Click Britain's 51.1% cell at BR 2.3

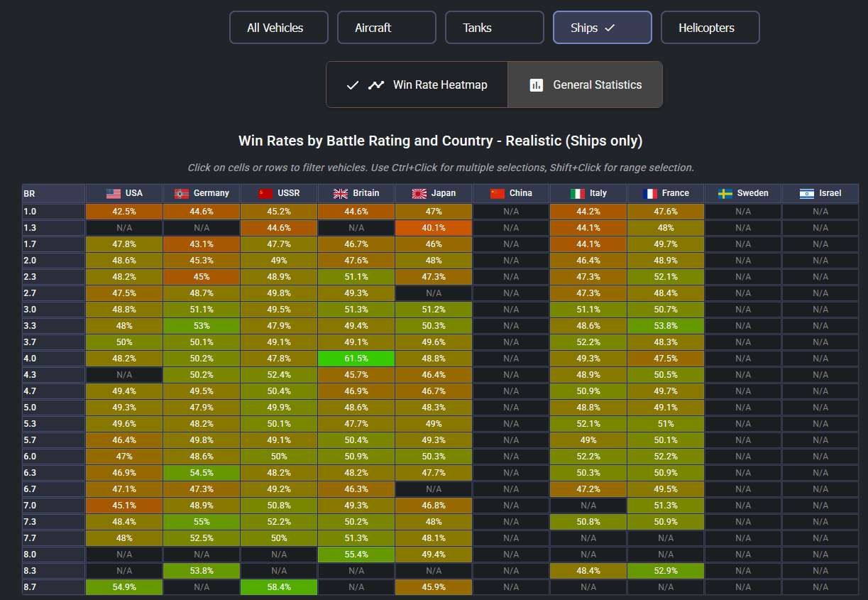356,276
